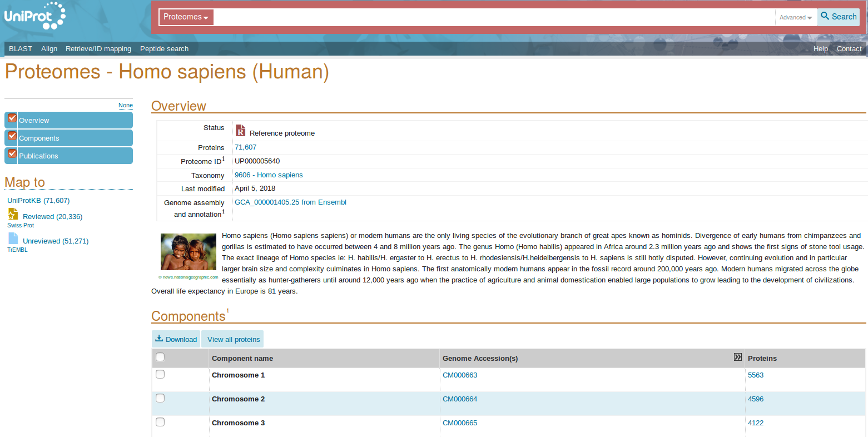Open Retrieve/ID mapping
Viewport: 868px width, 437px height.
tap(98, 49)
